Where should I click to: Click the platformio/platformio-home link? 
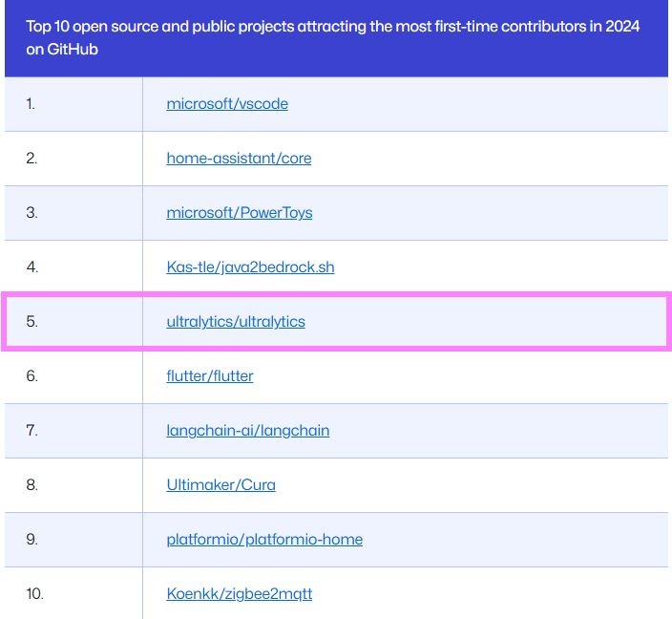point(264,540)
